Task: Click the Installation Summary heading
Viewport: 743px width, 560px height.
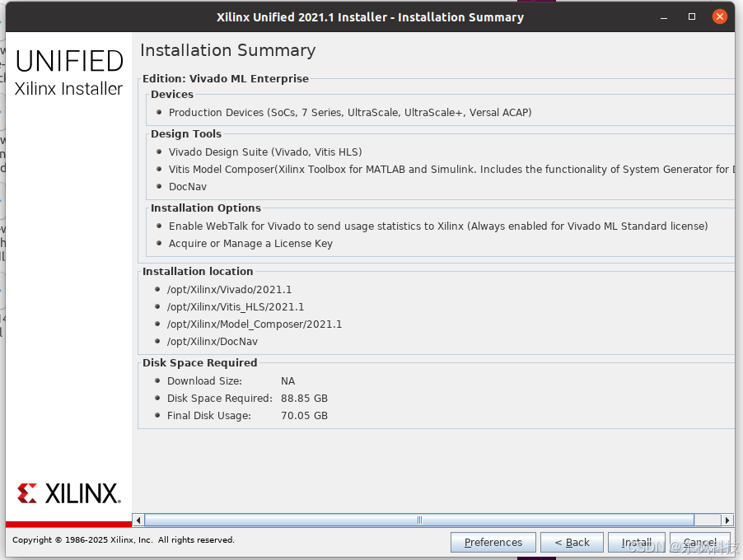Action: 228,50
